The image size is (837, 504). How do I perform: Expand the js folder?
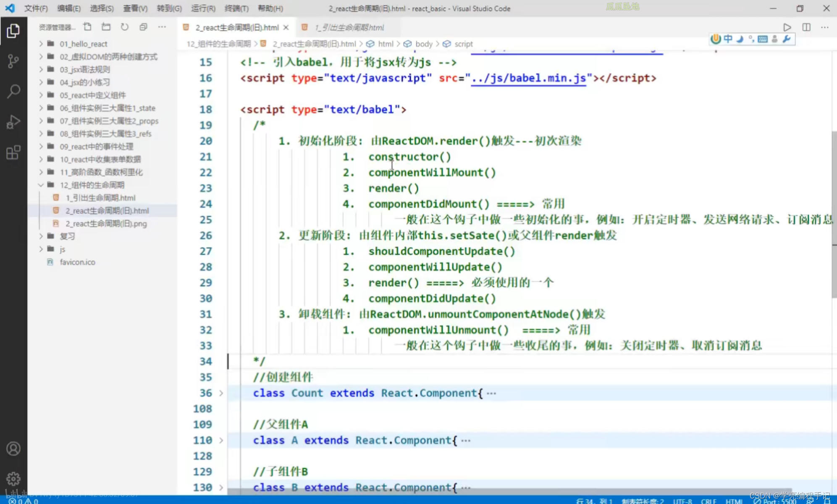(x=41, y=249)
